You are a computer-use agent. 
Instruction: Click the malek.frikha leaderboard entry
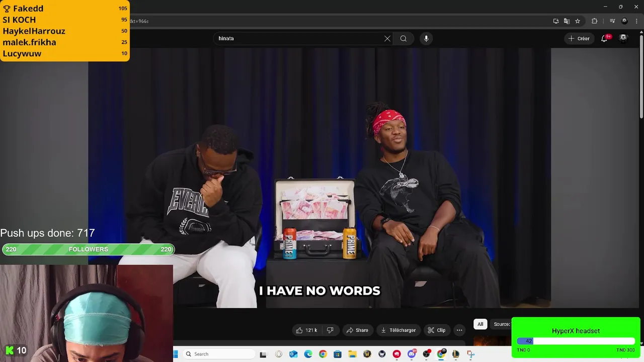coord(65,42)
